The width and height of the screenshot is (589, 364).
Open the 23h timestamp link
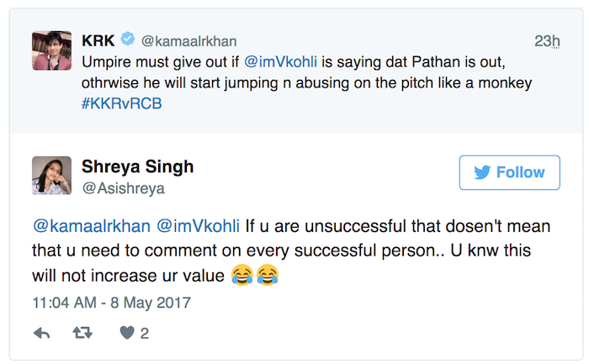[547, 40]
